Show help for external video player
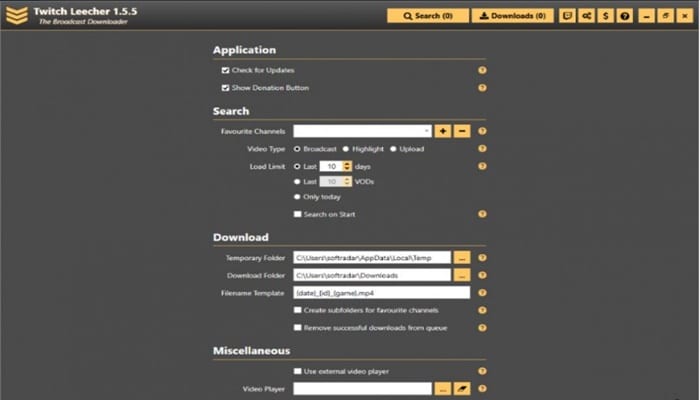 pos(482,371)
